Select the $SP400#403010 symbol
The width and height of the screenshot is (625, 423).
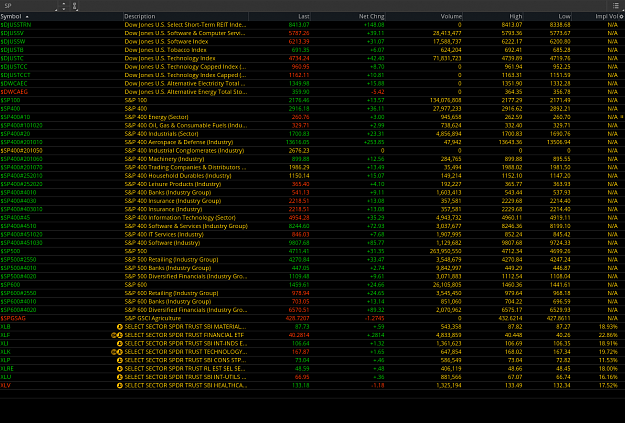click(21, 209)
